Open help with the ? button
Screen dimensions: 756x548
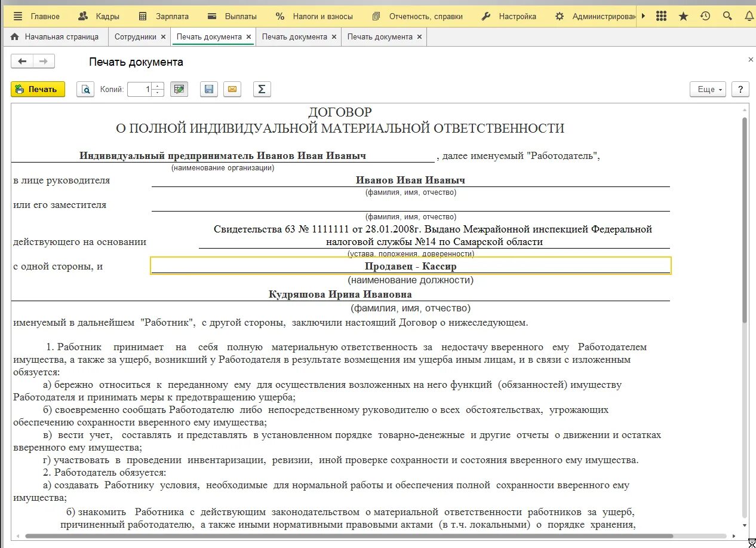tap(740, 89)
